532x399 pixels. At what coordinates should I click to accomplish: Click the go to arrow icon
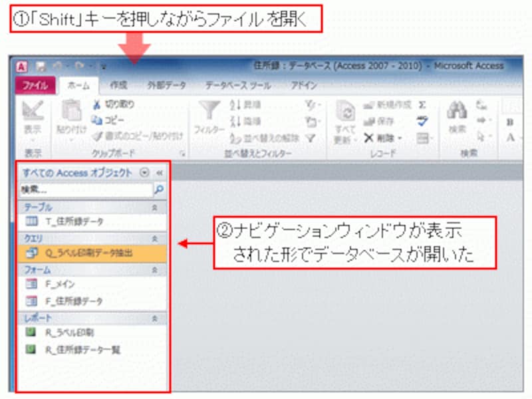[483, 120]
